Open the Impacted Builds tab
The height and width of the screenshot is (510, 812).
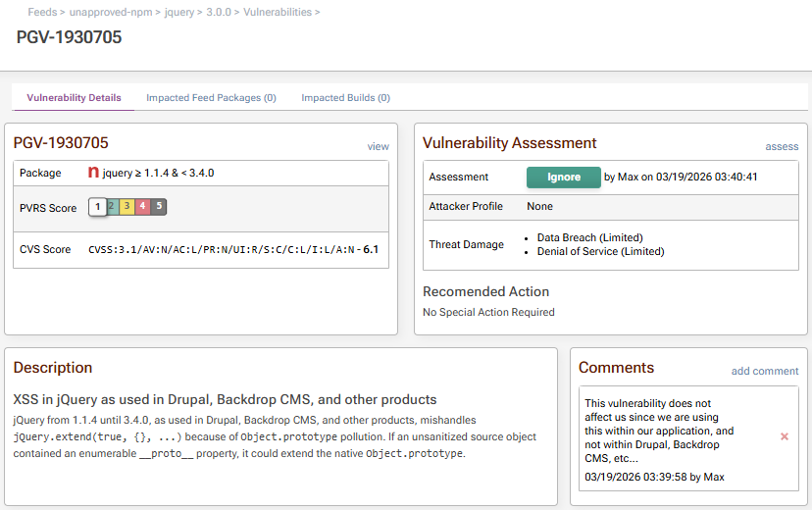point(345,98)
